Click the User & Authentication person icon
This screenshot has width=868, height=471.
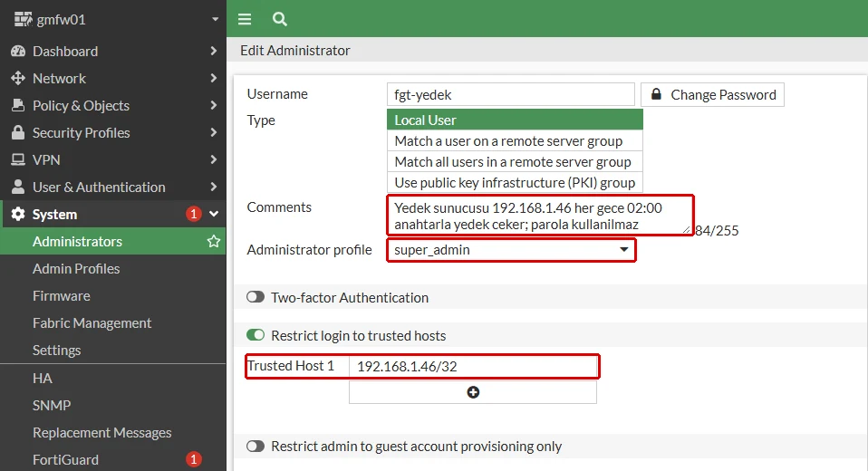[x=18, y=187]
